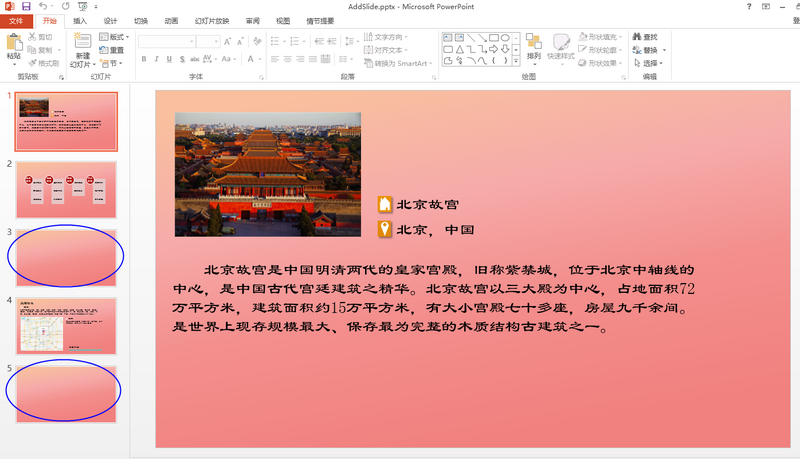The height and width of the screenshot is (459, 800).
Task: Select the Oval shape
Action: pyautogui.click(x=505, y=38)
